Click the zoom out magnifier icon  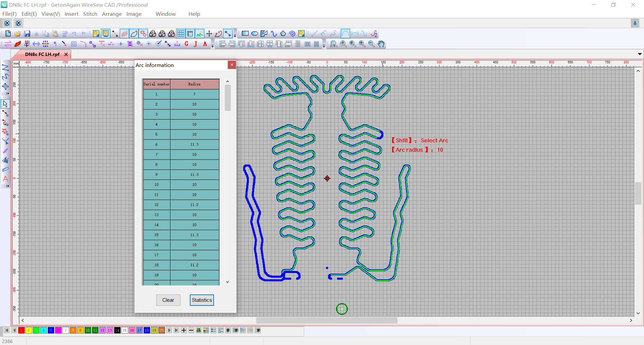click(371, 44)
